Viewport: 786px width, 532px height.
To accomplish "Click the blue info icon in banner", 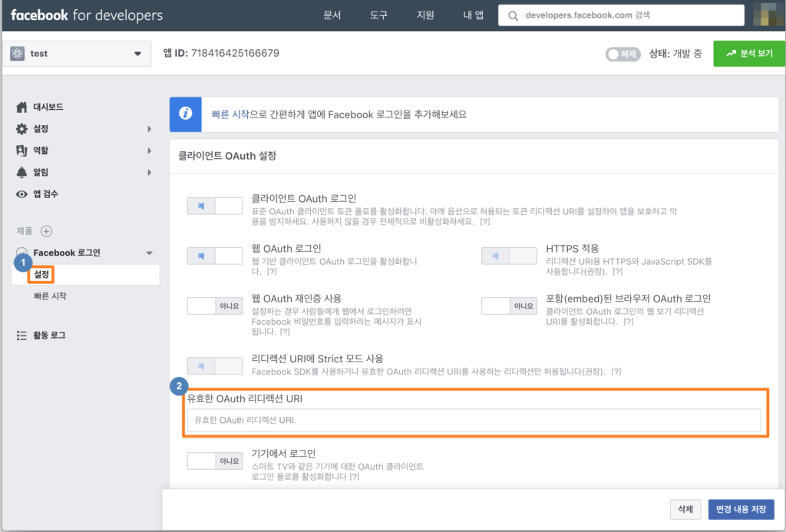I will pos(185,114).
